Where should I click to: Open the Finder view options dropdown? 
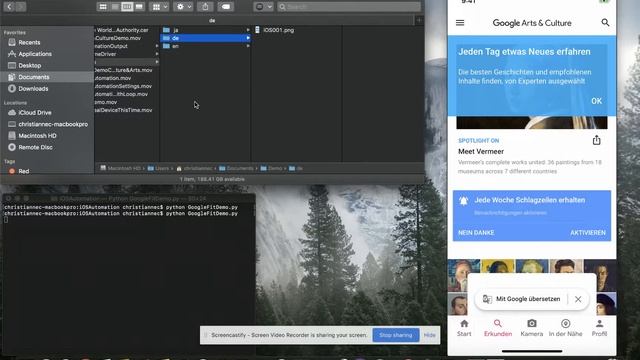point(263,7)
